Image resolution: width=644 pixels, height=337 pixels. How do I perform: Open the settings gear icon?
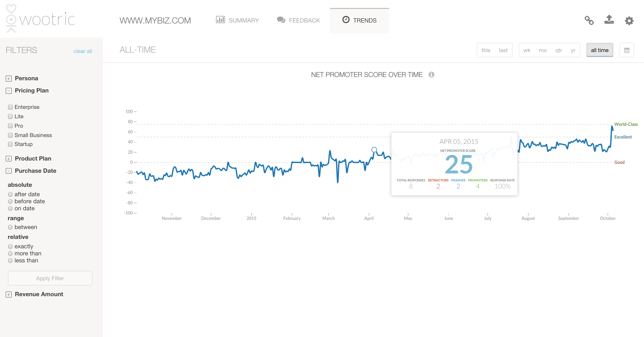point(629,20)
